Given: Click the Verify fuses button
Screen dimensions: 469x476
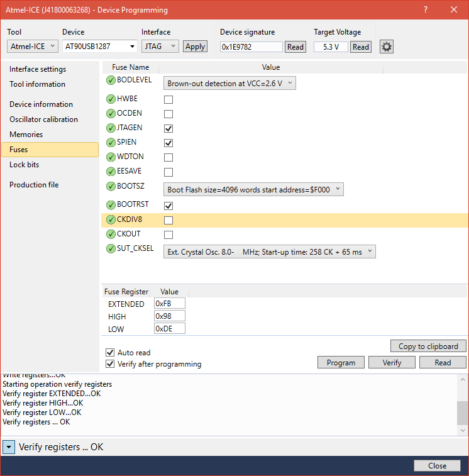Looking at the screenshot, I should (392, 362).
